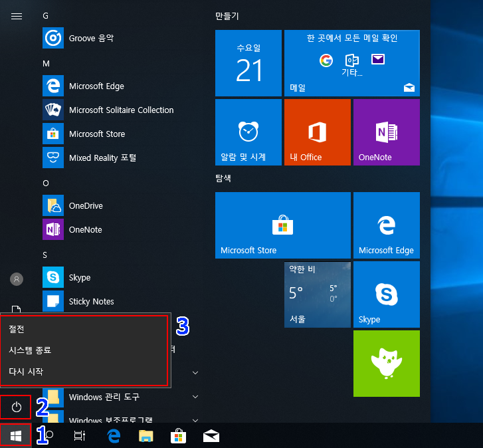This screenshot has height=448, width=483.
Task: Open the 내 Office tile
Action: (x=318, y=132)
